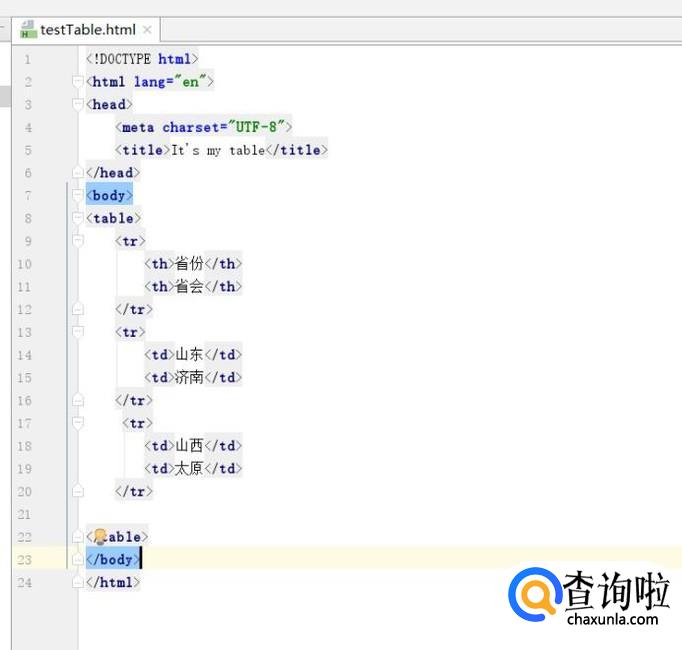Click fold marker beside closing html tag

pos(78,582)
